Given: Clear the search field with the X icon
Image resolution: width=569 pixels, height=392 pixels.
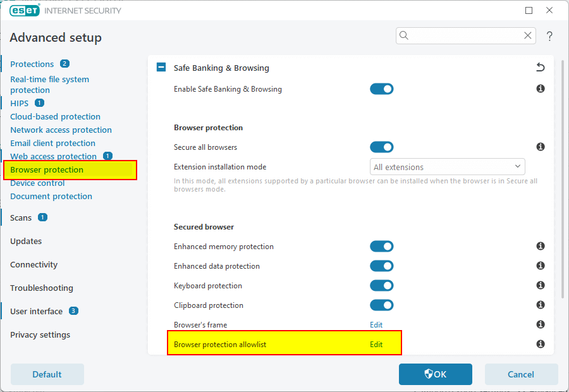Looking at the screenshot, I should pos(527,36).
